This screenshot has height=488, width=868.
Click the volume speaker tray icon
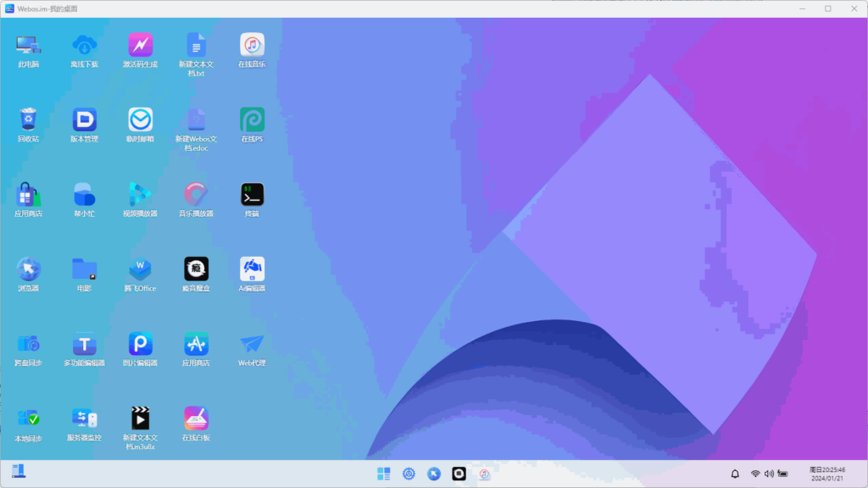point(768,474)
